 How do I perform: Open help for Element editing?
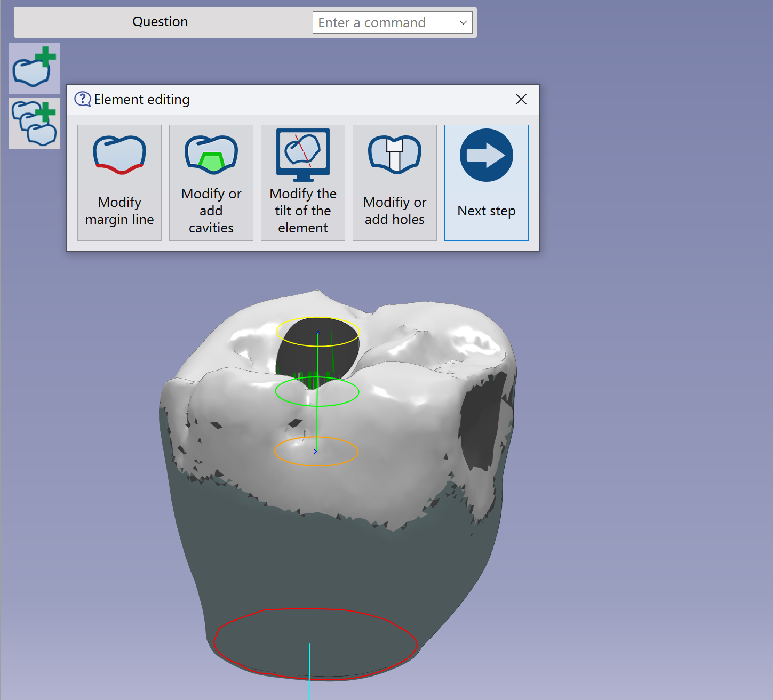(x=83, y=99)
